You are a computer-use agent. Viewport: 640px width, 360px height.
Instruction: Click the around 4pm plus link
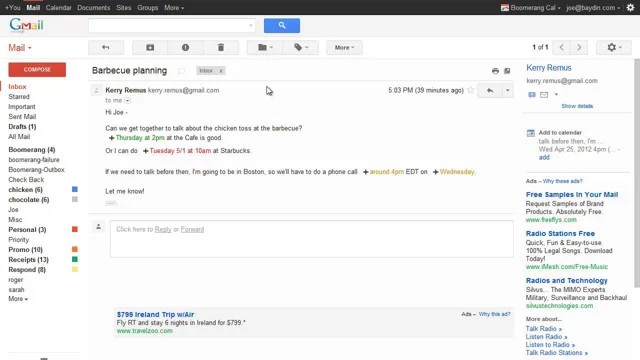coord(383,172)
